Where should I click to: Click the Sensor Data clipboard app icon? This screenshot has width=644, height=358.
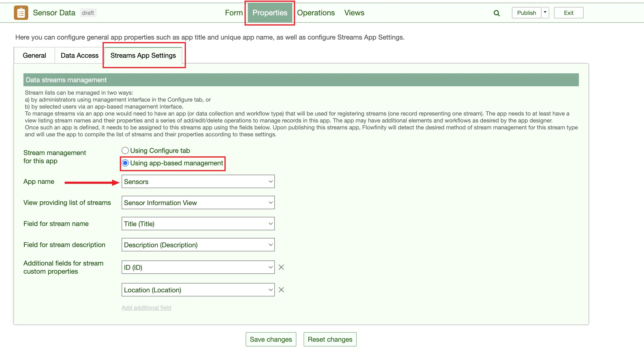(21, 13)
